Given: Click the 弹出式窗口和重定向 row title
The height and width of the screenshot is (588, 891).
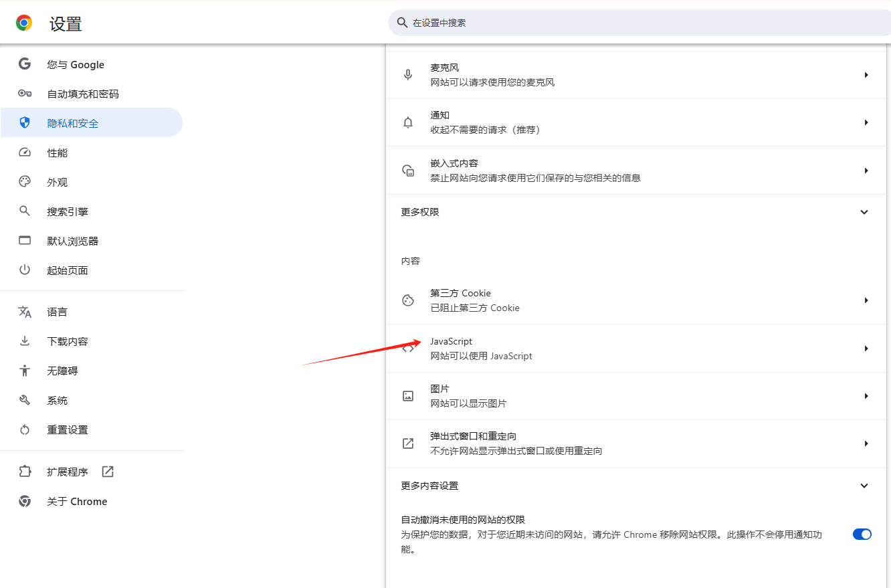Looking at the screenshot, I should pyautogui.click(x=473, y=436).
